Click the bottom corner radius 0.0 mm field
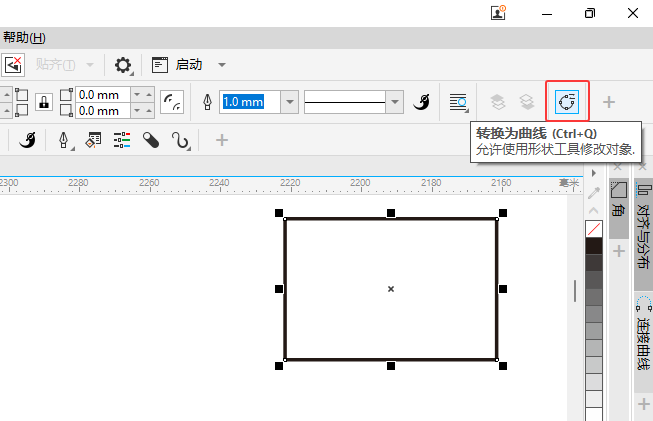Image resolution: width=653 pixels, height=421 pixels. point(103,111)
